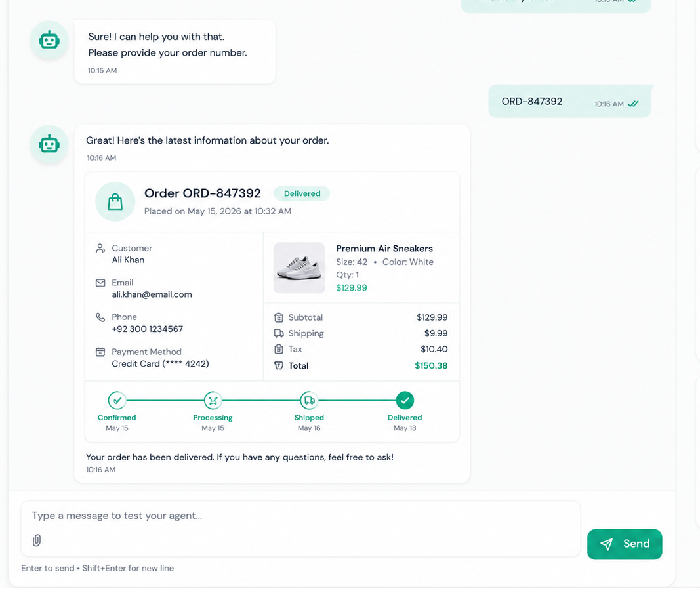Click the 'May 16' shipped date
The height and width of the screenshot is (589, 700).
coord(309,428)
